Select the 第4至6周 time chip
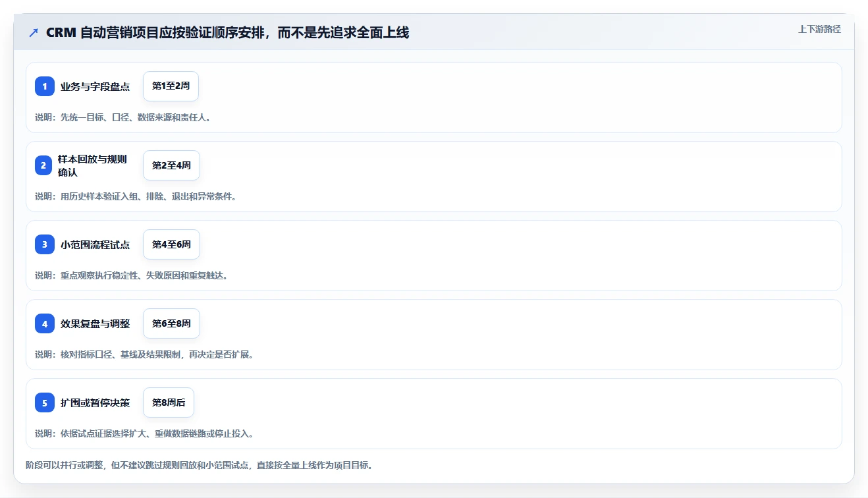The width and height of the screenshot is (868, 498). point(171,244)
